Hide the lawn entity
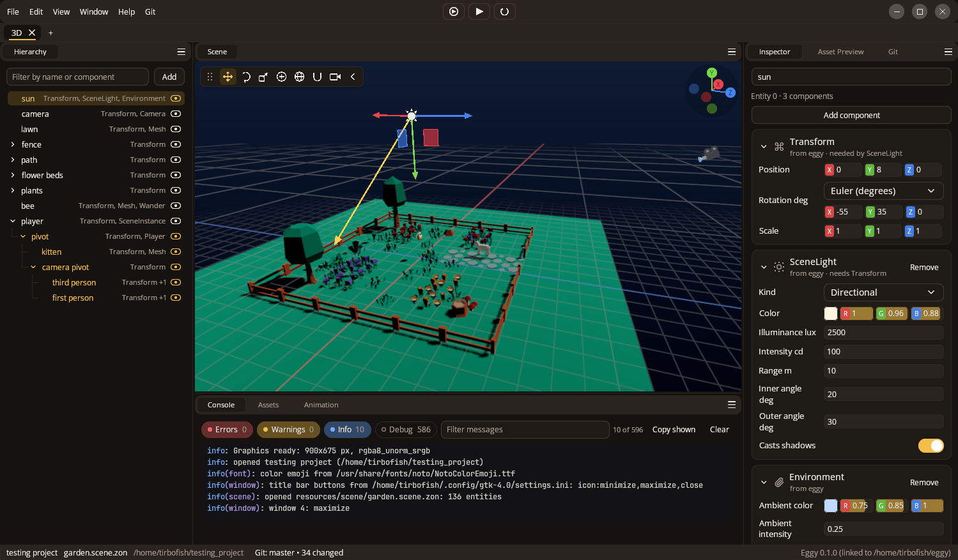Image resolution: width=958 pixels, height=560 pixels. [176, 129]
